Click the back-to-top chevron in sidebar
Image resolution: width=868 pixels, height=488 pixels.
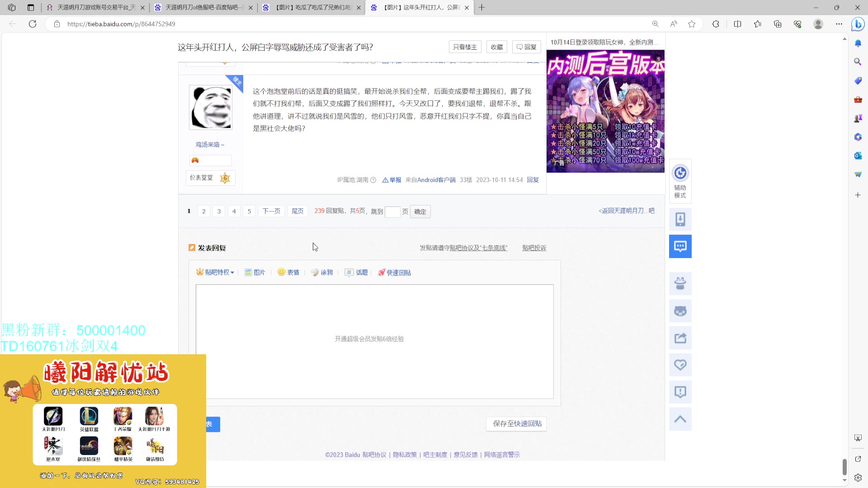pos(680,419)
